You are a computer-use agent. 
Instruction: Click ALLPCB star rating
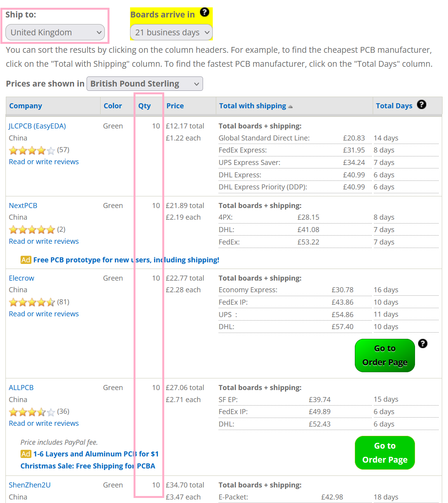pos(32,412)
